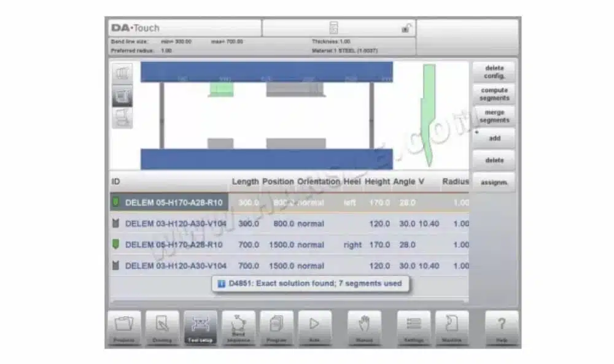Select the highlighted DELEM 05-H170-A28-R10 row name
This screenshot has height=364, width=614.
click(174, 203)
